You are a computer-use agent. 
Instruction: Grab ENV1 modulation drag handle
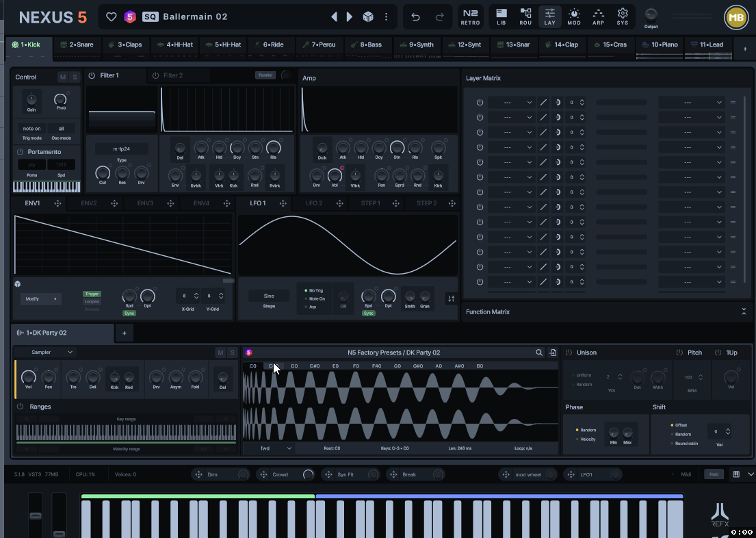click(x=57, y=203)
